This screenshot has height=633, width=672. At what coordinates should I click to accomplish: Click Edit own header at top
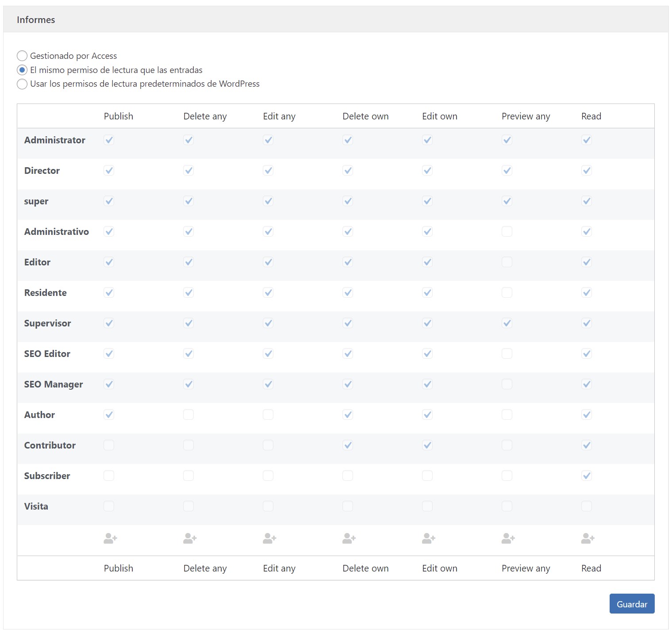(x=440, y=116)
